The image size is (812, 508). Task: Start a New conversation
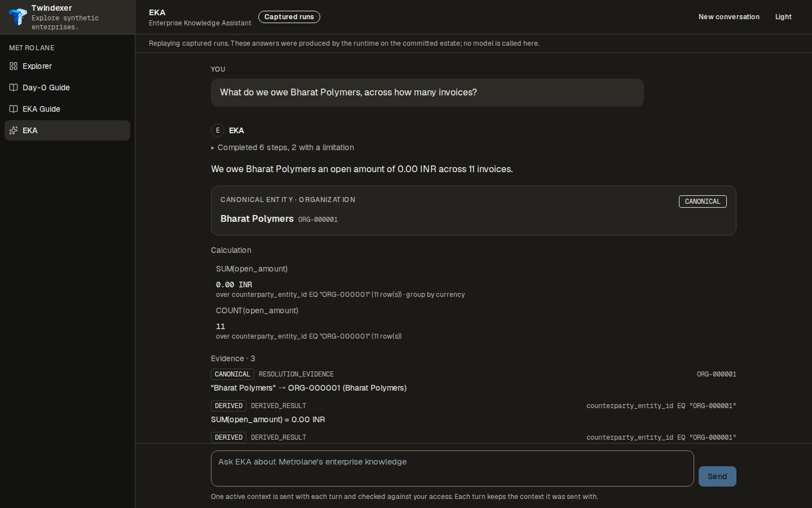(729, 17)
